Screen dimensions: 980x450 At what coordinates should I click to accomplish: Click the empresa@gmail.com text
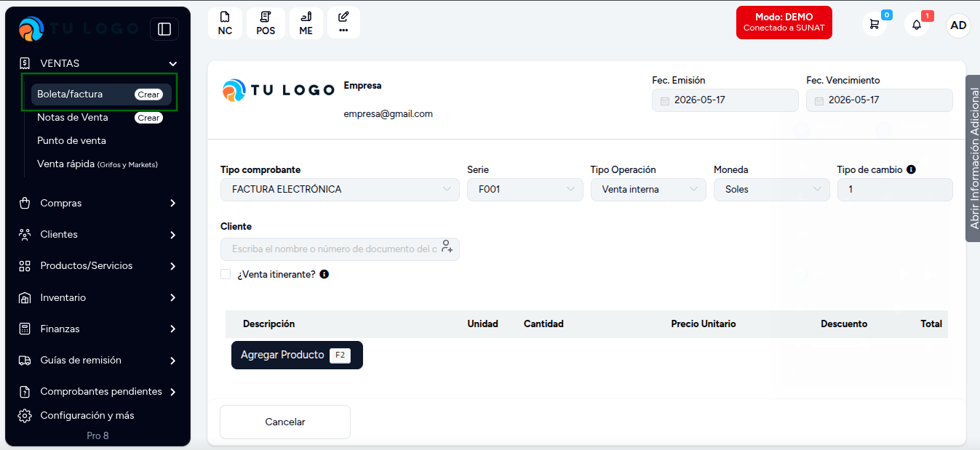coord(389,113)
